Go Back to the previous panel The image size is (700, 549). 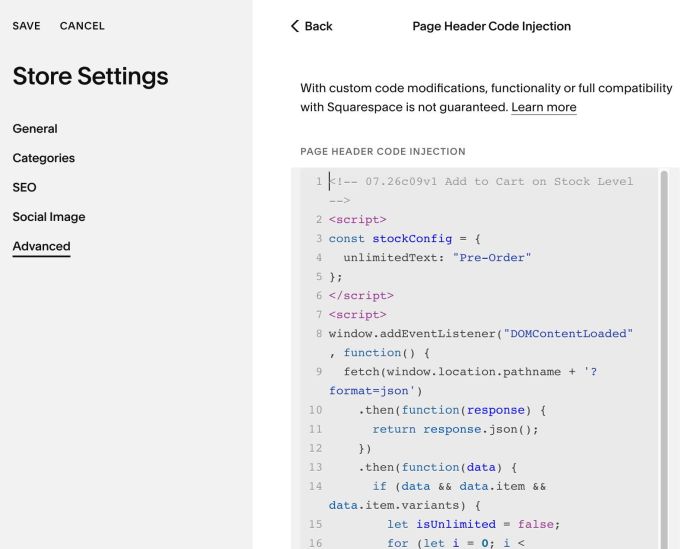312,26
